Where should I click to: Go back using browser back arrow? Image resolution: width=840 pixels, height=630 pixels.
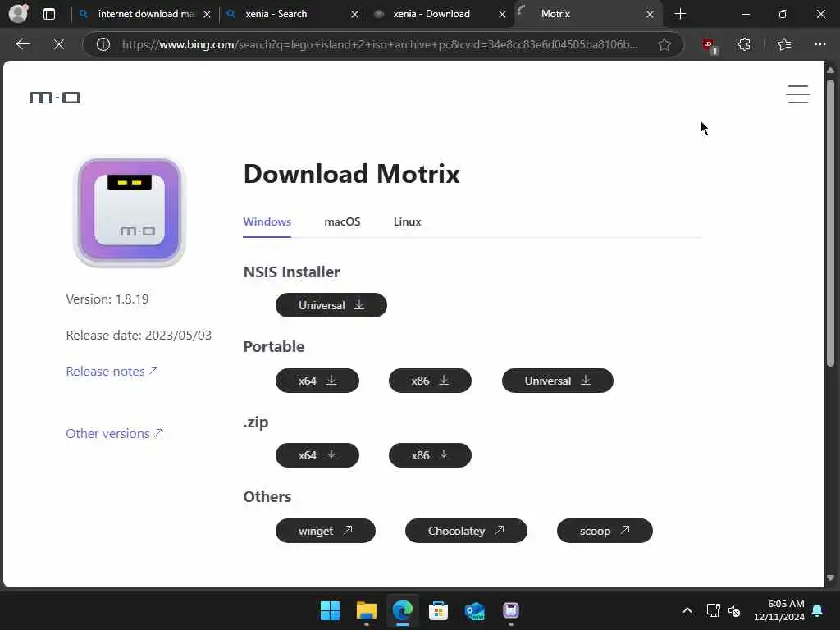22,44
